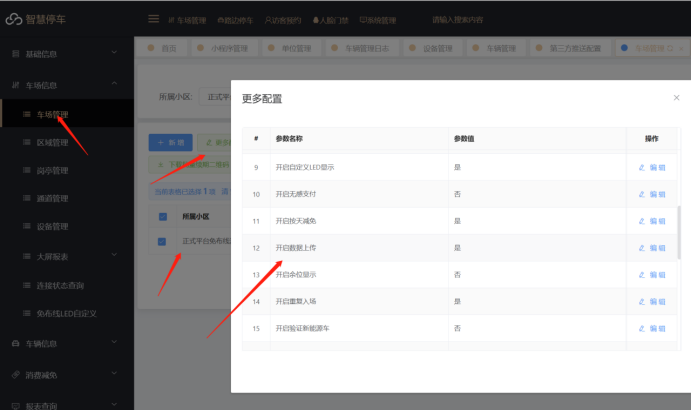
Task: Collapse the 车场信息 sidebar group
Action: pos(114,83)
